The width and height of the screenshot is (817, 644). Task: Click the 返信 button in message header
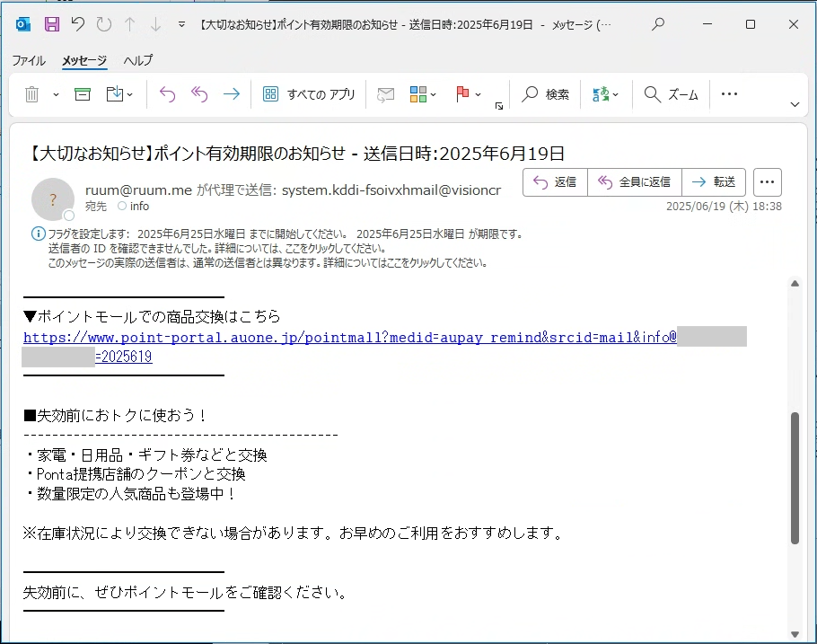tap(555, 182)
